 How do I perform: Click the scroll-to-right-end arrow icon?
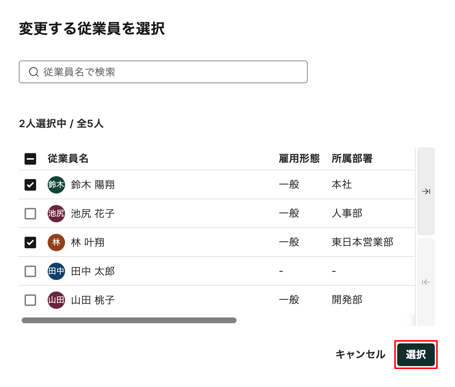tap(426, 191)
